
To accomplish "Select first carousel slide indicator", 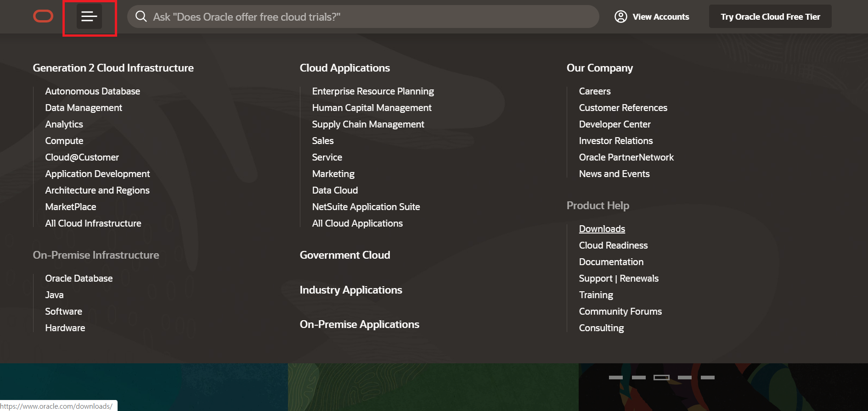I will [615, 378].
